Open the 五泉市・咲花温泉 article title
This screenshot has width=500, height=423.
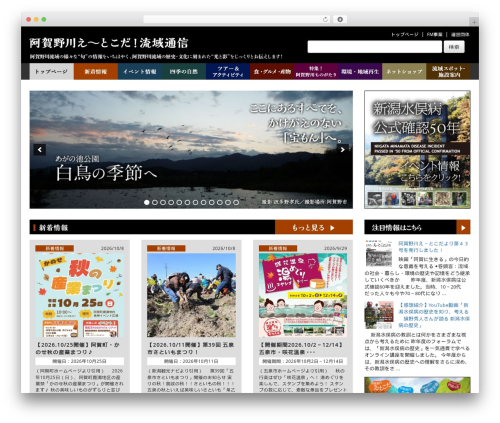(x=301, y=348)
